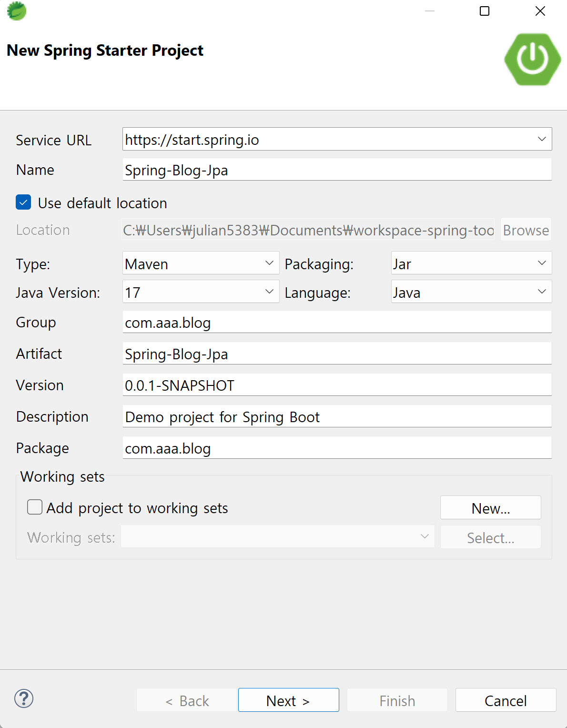The width and height of the screenshot is (567, 728).
Task: Open the Type dropdown showing Maven
Action: tap(201, 263)
